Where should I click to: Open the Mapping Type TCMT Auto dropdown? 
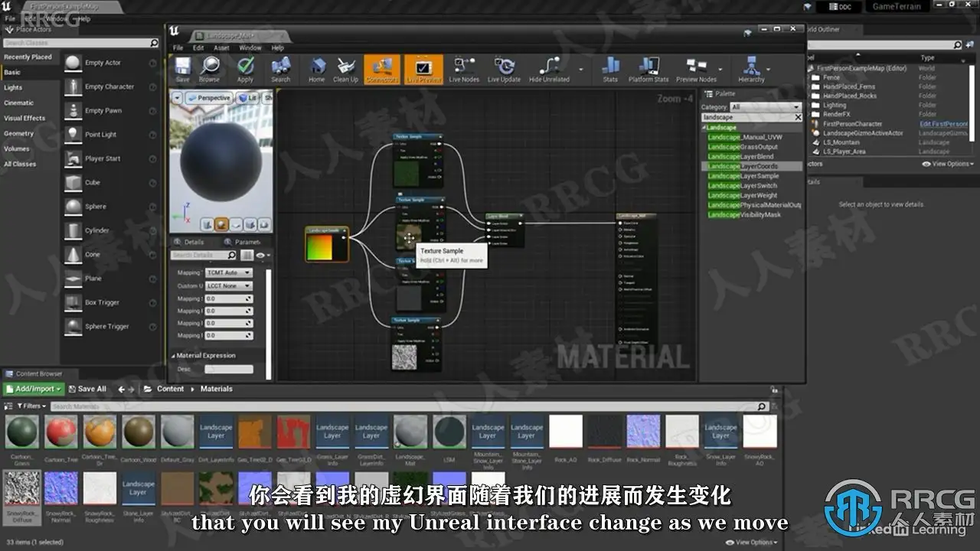click(x=228, y=272)
